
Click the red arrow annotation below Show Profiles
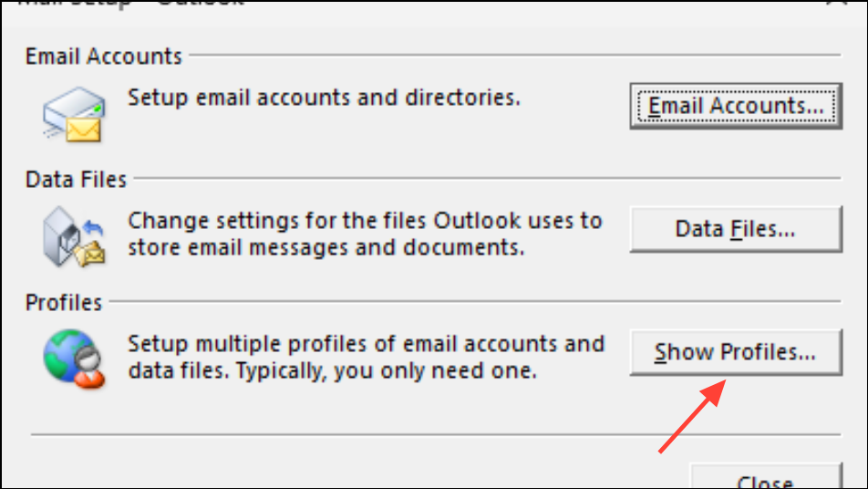(693, 416)
